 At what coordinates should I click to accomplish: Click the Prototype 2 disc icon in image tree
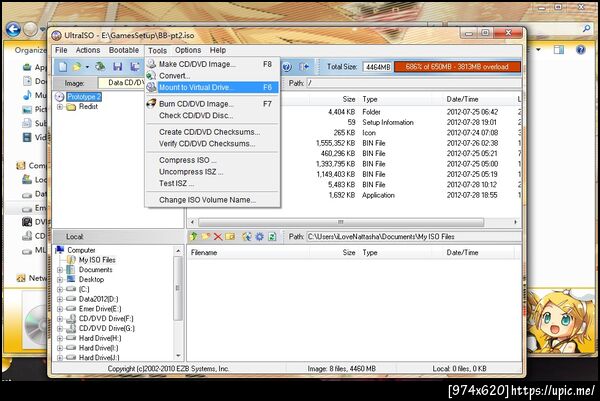(x=59, y=96)
